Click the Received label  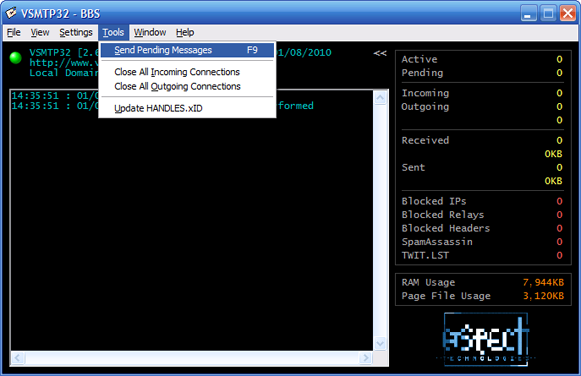[x=425, y=140]
